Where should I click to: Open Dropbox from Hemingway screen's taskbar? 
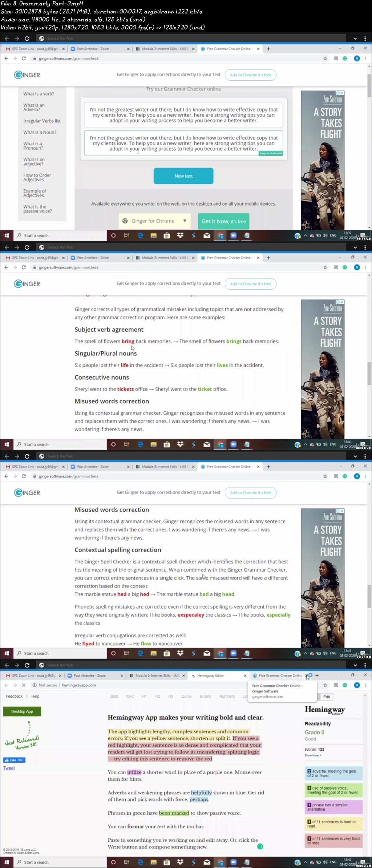[180, 862]
